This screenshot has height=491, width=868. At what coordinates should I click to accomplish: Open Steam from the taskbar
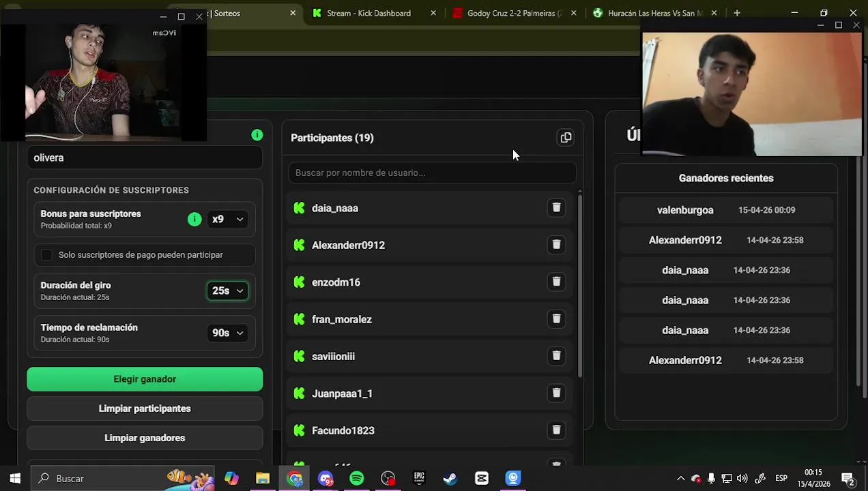pyautogui.click(x=450, y=478)
